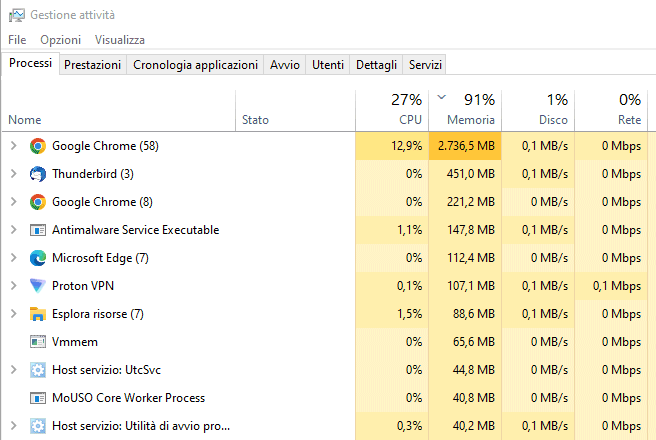Expand the Microsoft Edge (7) group
The width and height of the screenshot is (656, 440).
click(x=13, y=258)
